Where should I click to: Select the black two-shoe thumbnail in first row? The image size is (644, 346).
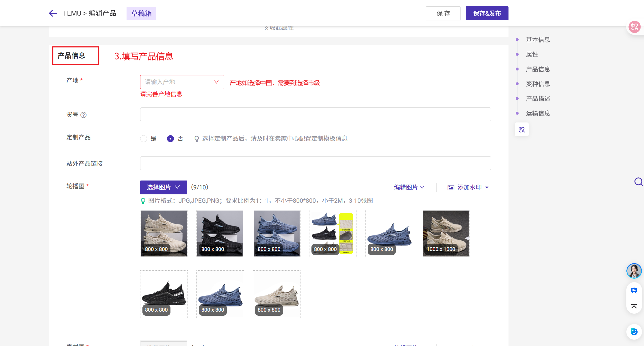point(220,233)
